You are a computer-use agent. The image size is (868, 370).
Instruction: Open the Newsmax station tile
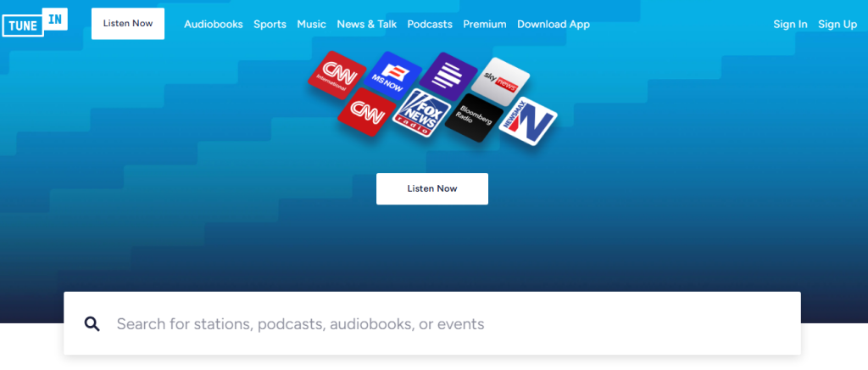(x=527, y=121)
